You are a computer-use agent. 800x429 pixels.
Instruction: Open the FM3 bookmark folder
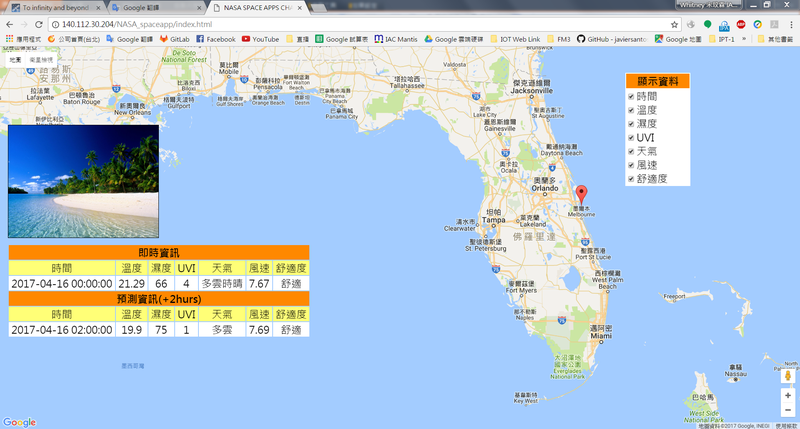coord(559,39)
